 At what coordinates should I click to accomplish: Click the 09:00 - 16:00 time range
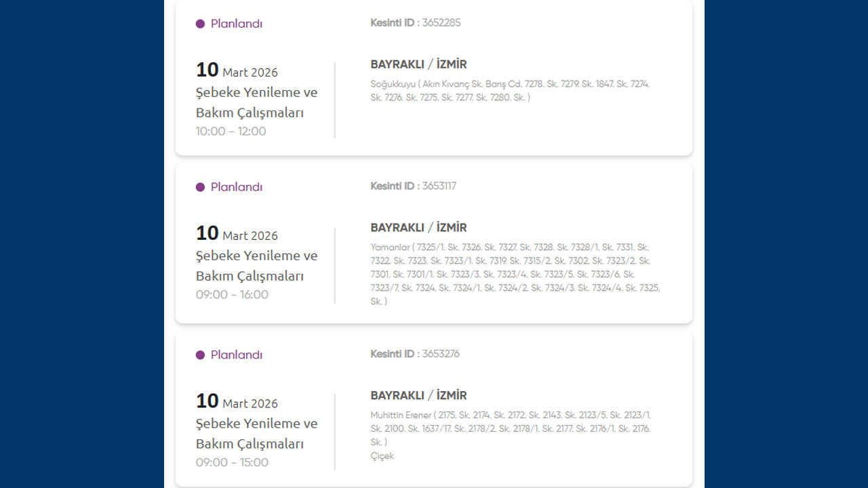[232, 295]
